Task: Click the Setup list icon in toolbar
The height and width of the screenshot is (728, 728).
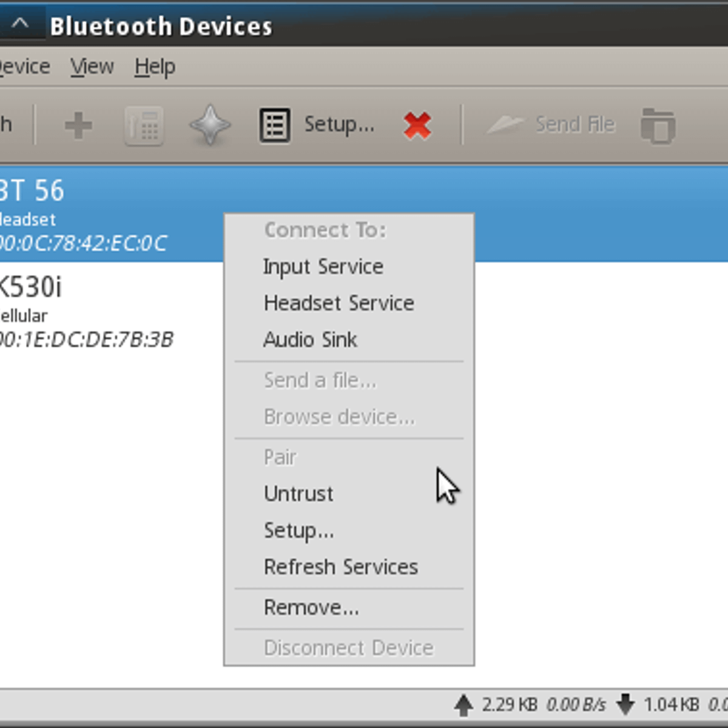Action: (275, 126)
